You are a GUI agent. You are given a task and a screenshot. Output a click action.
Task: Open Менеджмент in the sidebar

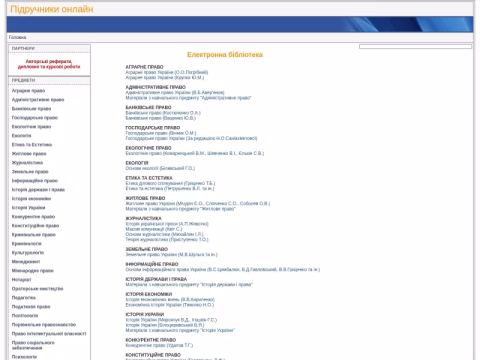click(26, 262)
